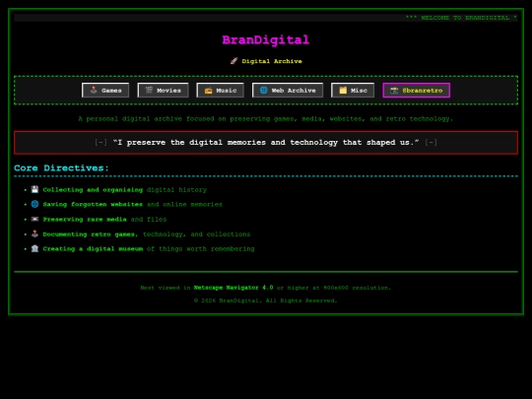Screen dimensions: 532x399
Task: Open the Movies section button
Action: pos(163,91)
